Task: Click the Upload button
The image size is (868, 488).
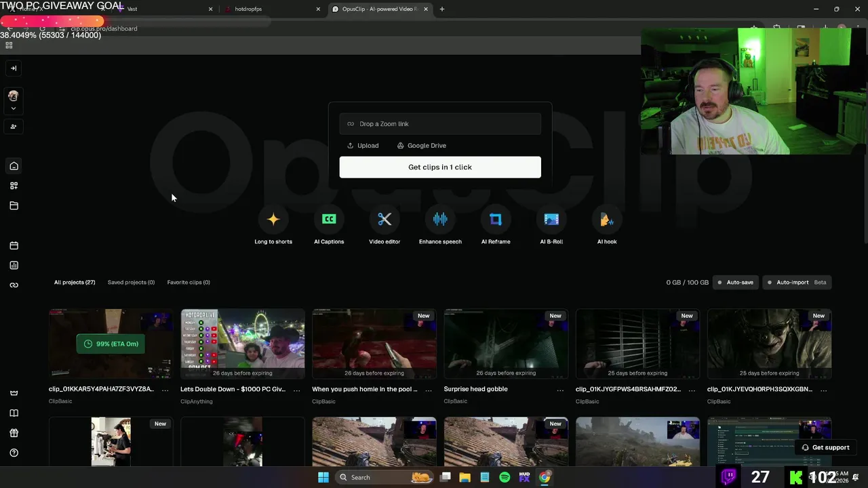Action: click(363, 146)
